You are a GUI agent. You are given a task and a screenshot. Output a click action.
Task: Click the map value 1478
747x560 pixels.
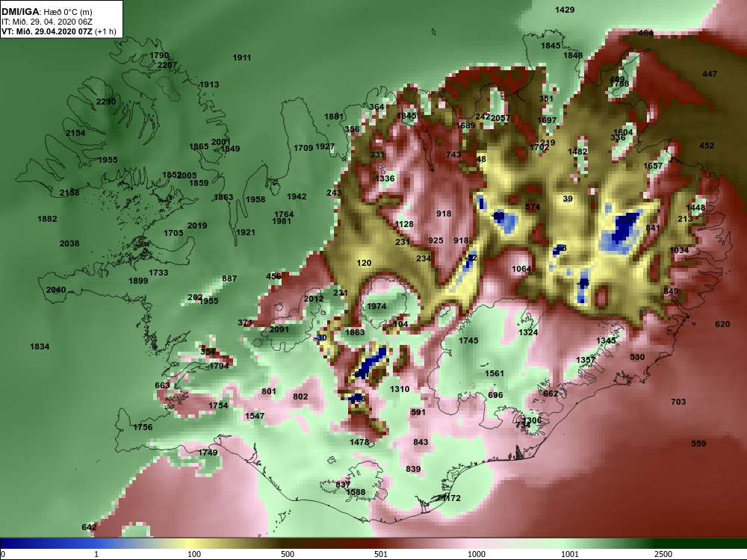tap(359, 442)
